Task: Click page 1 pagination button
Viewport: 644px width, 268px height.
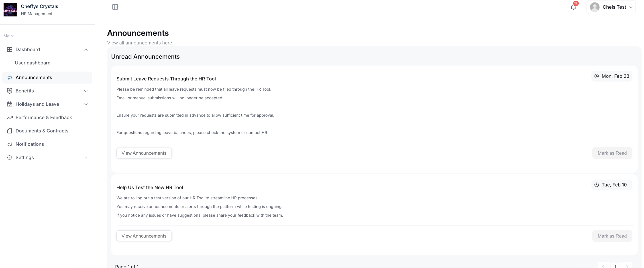Action: pos(615,266)
